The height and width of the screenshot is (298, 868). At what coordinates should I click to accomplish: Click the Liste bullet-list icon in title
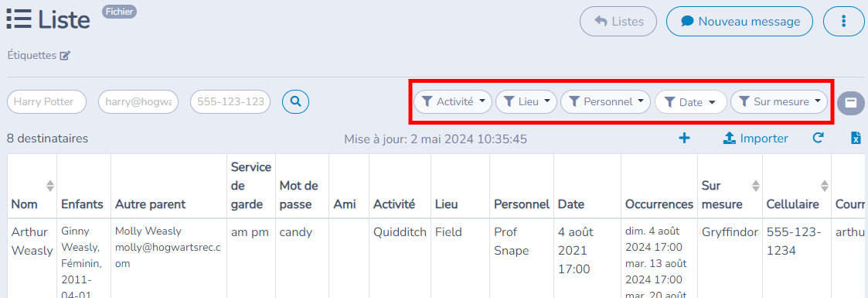[x=19, y=19]
